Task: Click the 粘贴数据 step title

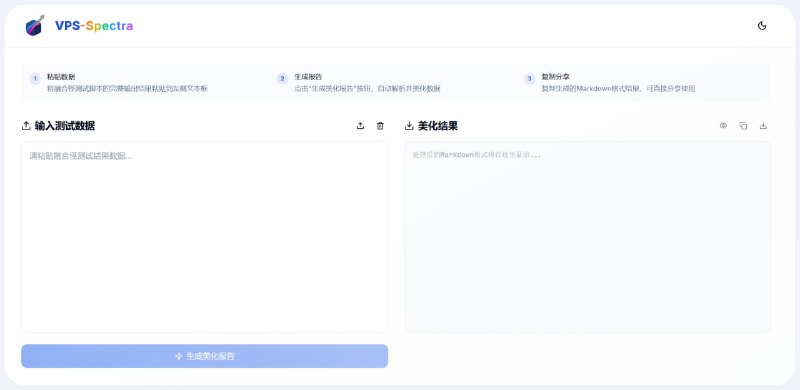Action: [x=61, y=77]
